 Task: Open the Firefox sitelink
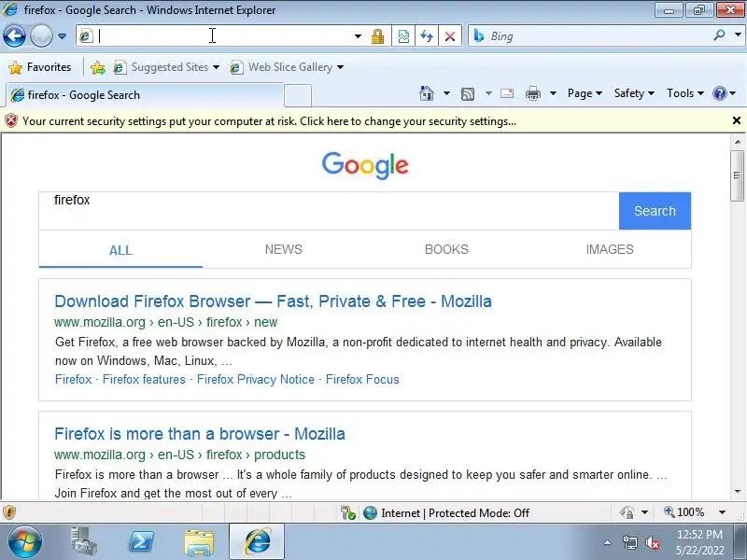point(74,379)
